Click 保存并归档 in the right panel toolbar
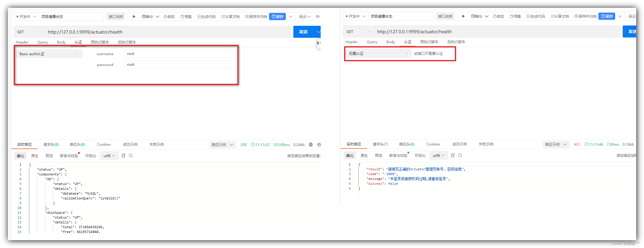This screenshot has height=248, width=644. (585, 16)
